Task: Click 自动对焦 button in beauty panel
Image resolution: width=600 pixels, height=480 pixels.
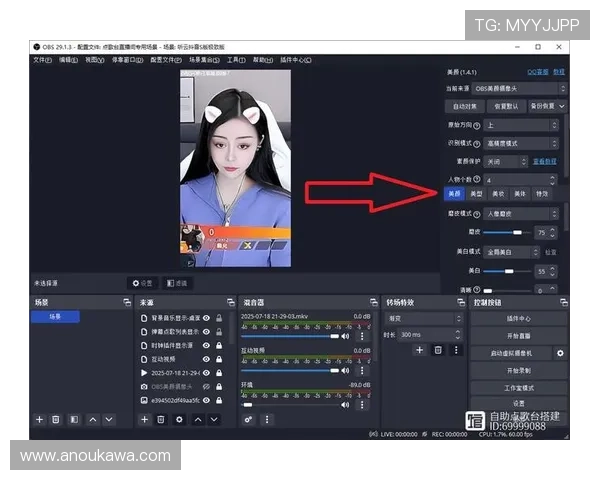Action: pyautogui.click(x=465, y=106)
